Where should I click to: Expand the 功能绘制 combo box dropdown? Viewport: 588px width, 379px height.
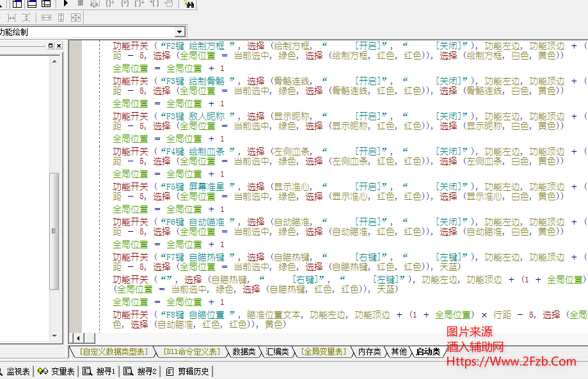[180, 32]
